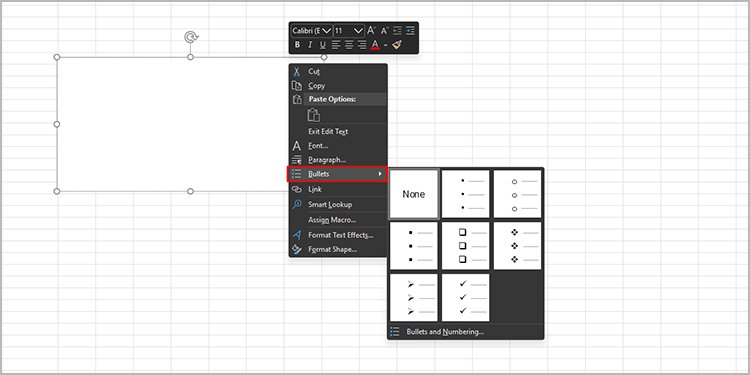Pick the hollow square bullet style
The height and width of the screenshot is (375, 750).
465,246
